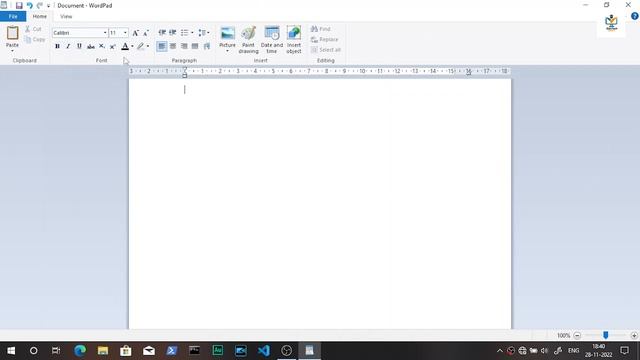Toggle strikethrough formatting
Screen dimensions: 640x360
click(x=91, y=46)
